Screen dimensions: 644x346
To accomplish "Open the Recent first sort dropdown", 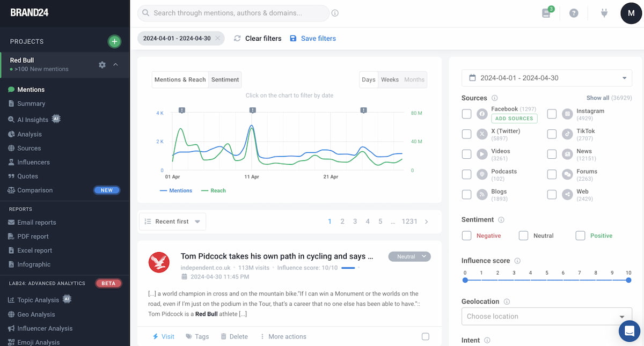I will tap(172, 221).
